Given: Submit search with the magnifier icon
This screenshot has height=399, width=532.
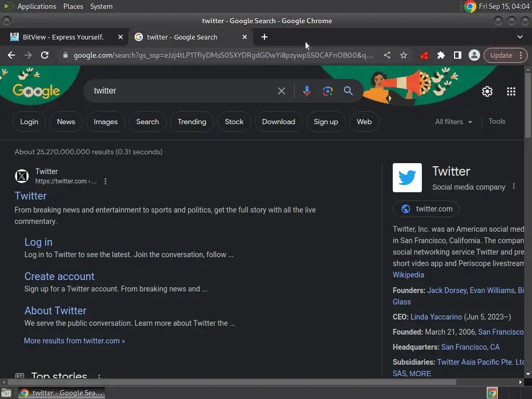Looking at the screenshot, I should point(348,91).
